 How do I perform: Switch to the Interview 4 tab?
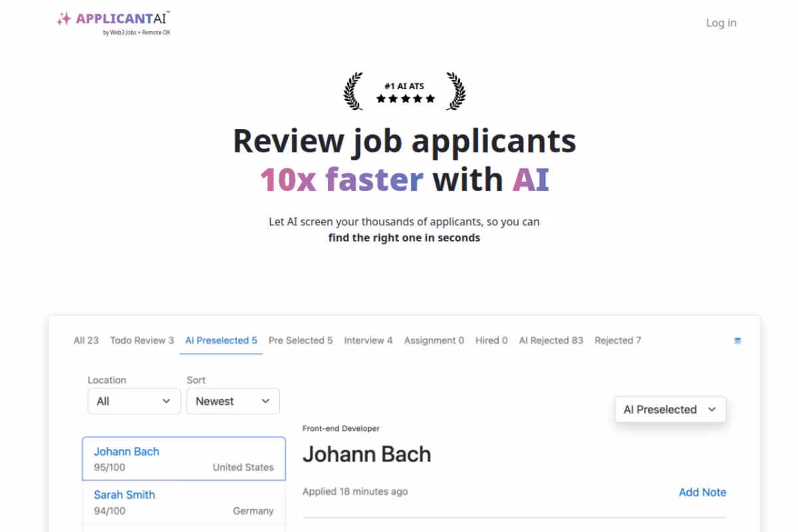click(368, 340)
